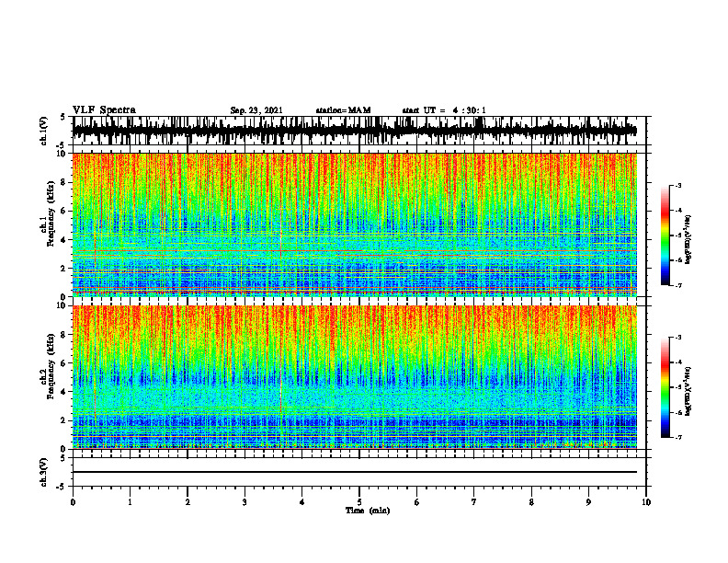Click the "3" tick on time axis
The image size is (728, 563).
tap(245, 502)
